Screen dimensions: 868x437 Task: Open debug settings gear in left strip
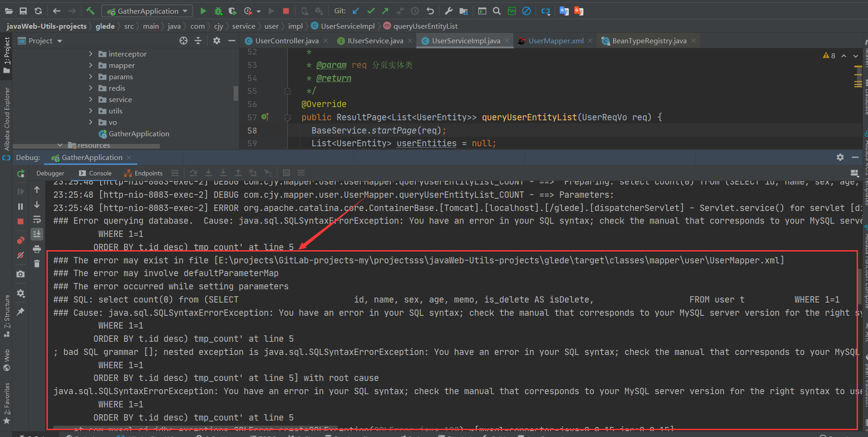click(x=20, y=293)
